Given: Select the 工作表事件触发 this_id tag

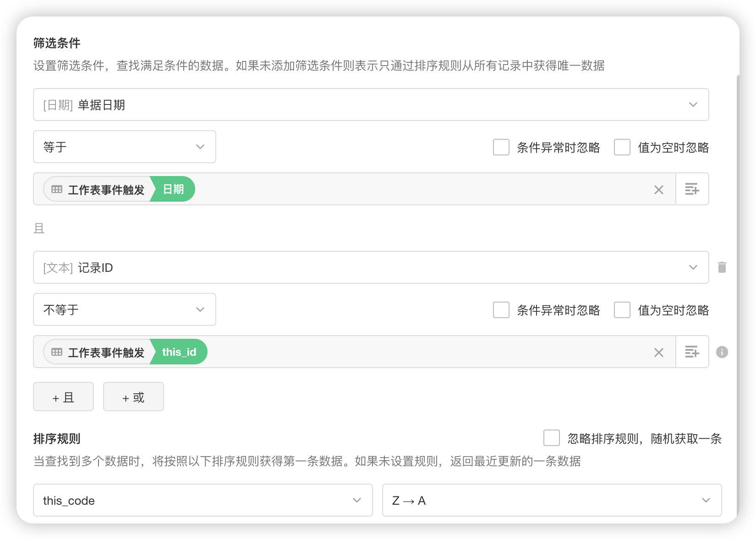Looking at the screenshot, I should (x=125, y=352).
